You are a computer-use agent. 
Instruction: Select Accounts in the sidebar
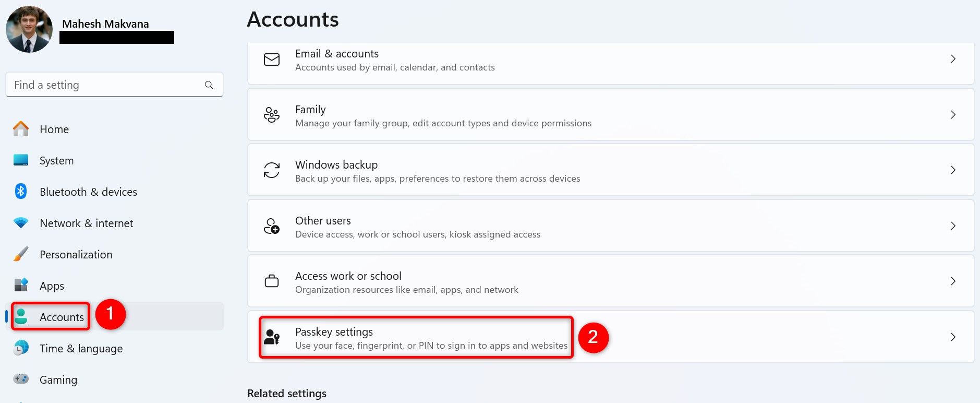(x=62, y=317)
